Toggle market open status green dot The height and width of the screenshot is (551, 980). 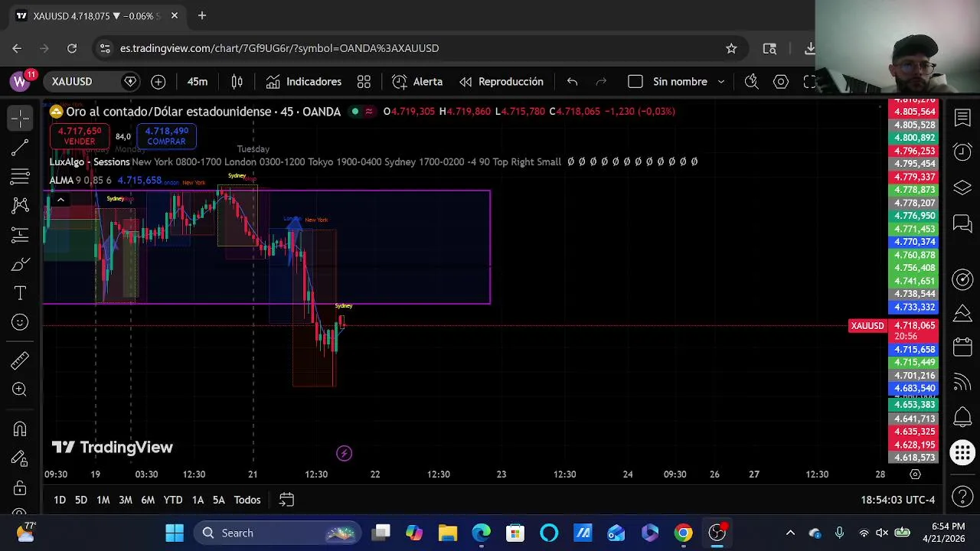354,112
